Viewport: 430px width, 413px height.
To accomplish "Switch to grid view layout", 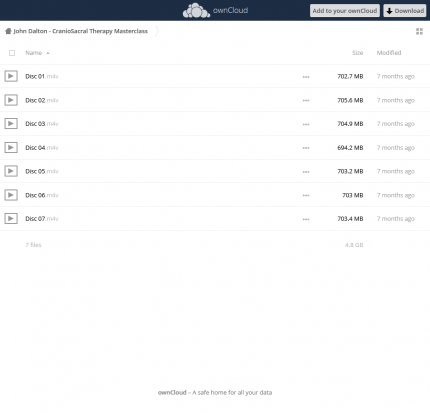I will pos(419,31).
